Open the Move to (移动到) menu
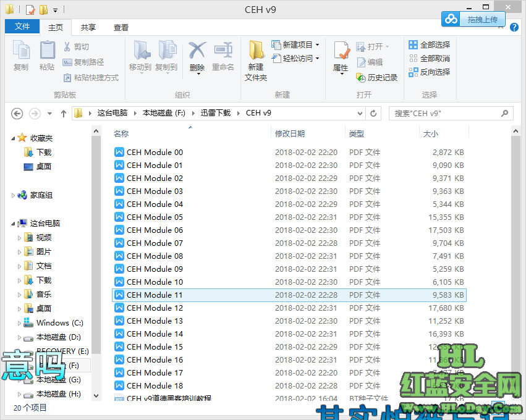 pos(140,56)
